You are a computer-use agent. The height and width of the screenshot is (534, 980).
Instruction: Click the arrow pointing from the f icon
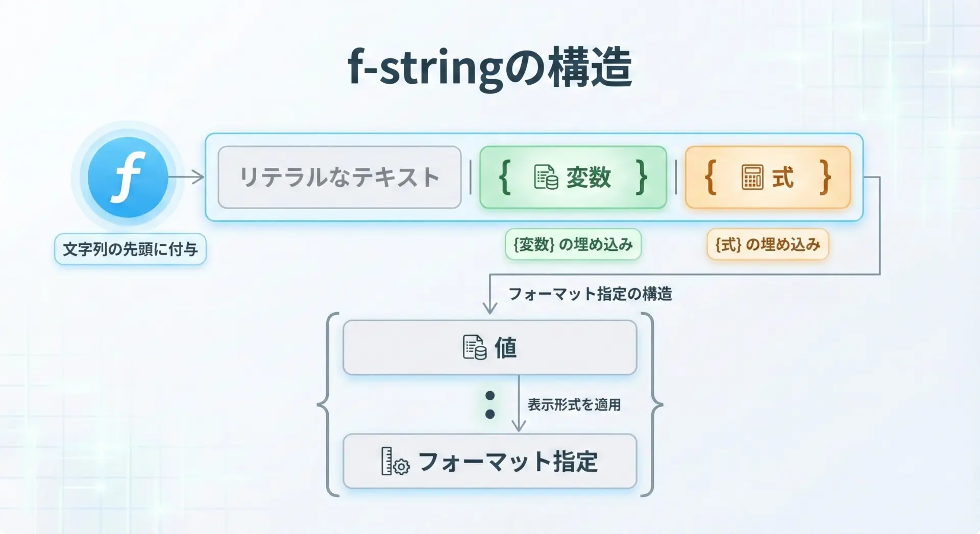coord(187,177)
